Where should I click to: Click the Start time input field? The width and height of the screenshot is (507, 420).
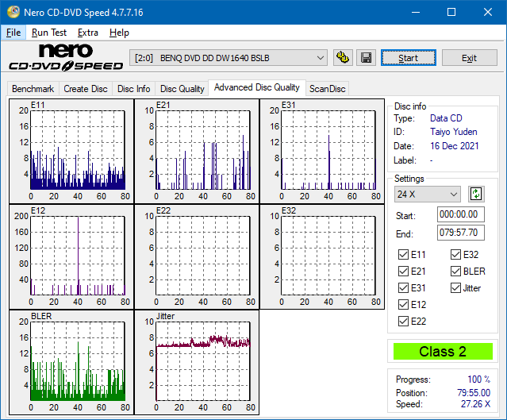[x=460, y=214]
